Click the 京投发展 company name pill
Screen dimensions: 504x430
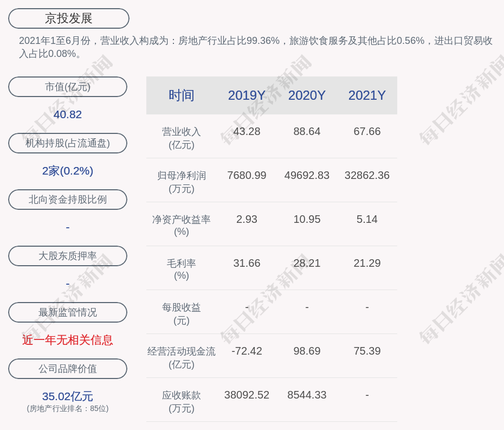point(69,18)
